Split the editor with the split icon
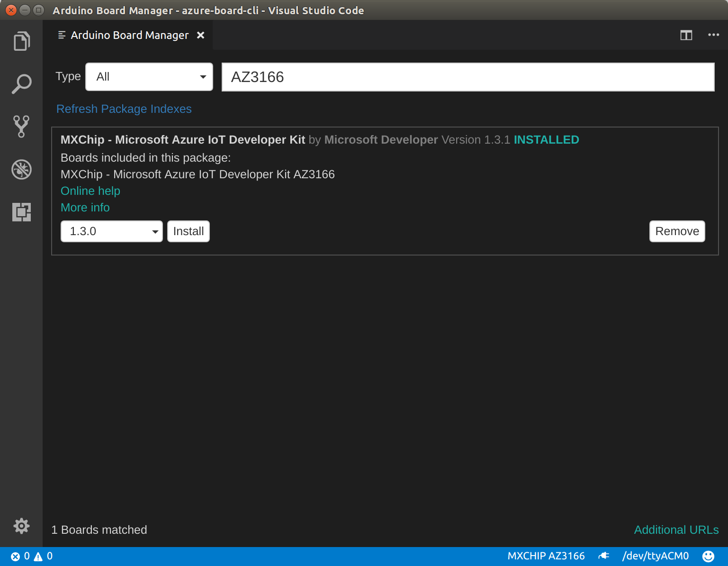This screenshot has height=566, width=728. coord(686,35)
